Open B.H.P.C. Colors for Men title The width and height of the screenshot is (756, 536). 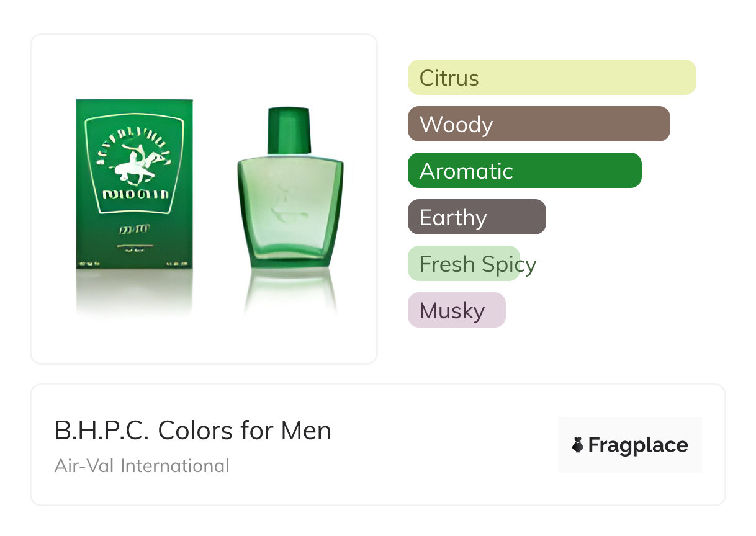pyautogui.click(x=193, y=431)
